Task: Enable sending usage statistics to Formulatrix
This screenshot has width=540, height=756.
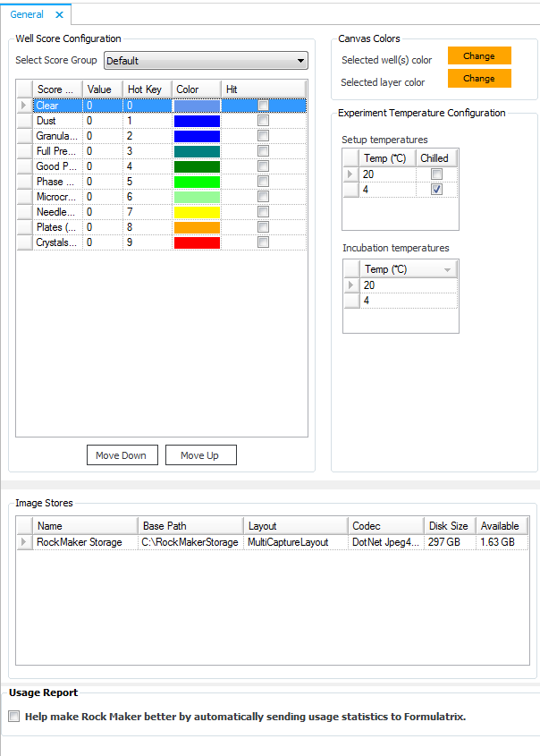Action: (x=13, y=717)
